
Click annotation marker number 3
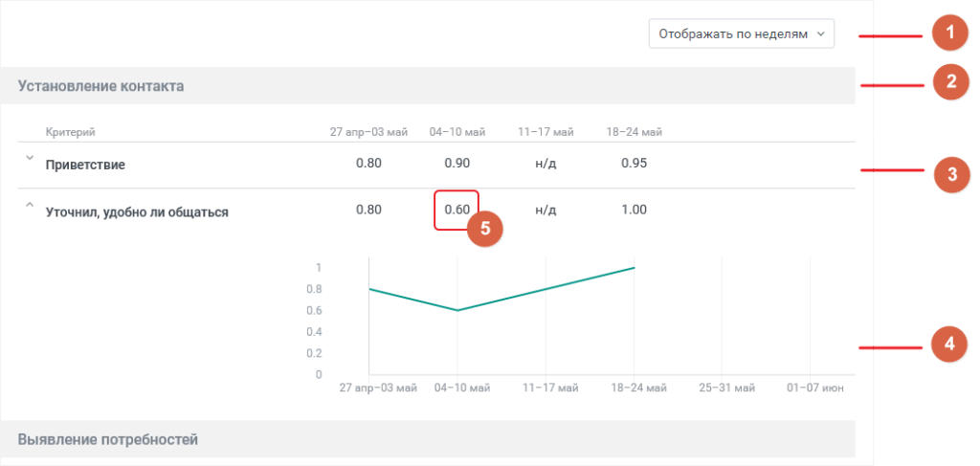[x=949, y=173]
